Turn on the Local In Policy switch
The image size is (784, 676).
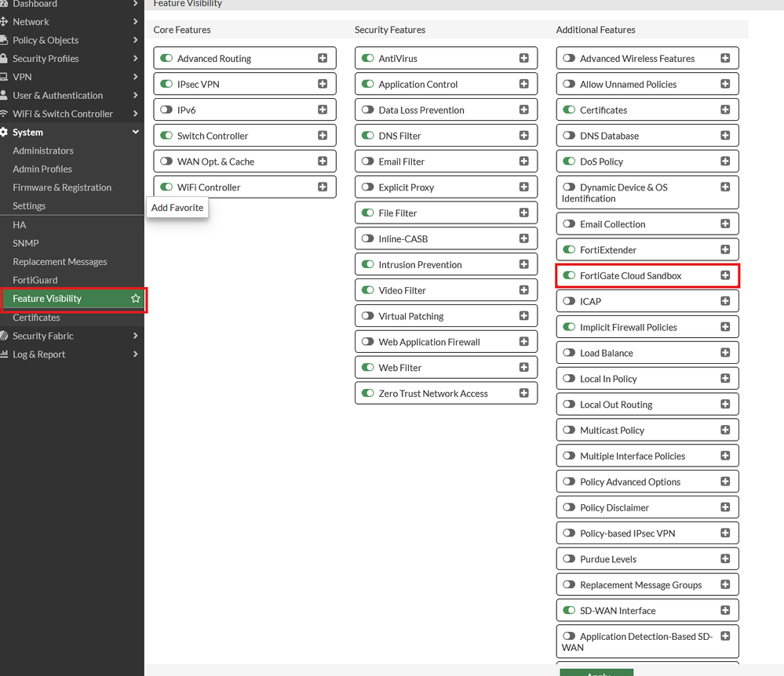(569, 378)
